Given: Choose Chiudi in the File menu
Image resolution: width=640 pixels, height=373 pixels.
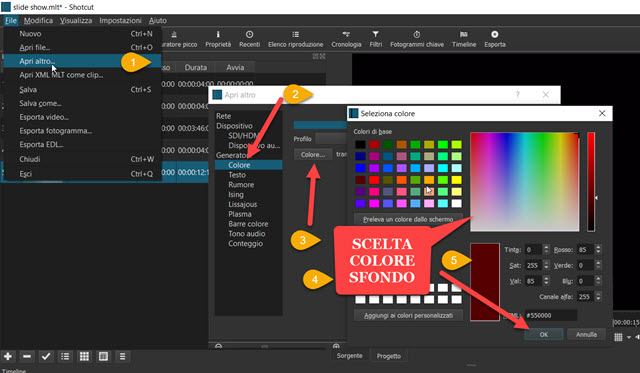Looking at the screenshot, I should click(x=83, y=159).
